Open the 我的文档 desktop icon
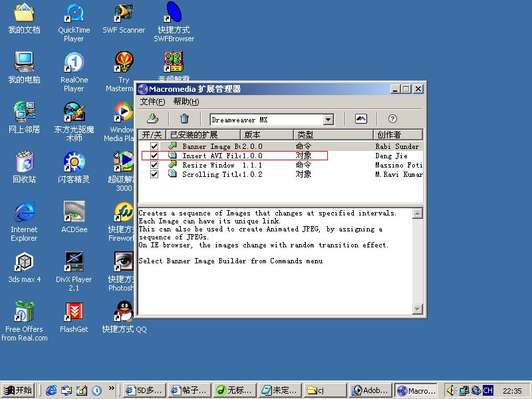Image resolution: width=532 pixels, height=399 pixels. tap(24, 19)
